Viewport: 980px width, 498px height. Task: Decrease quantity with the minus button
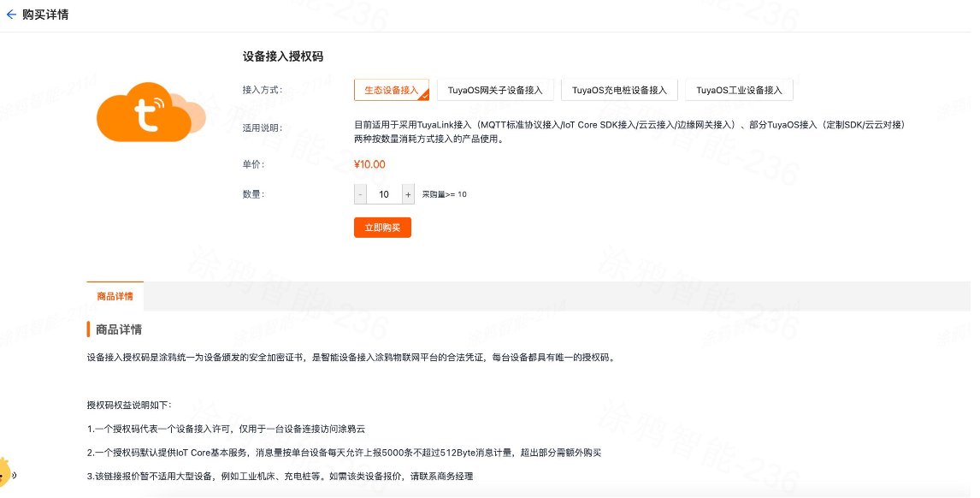coord(361,194)
